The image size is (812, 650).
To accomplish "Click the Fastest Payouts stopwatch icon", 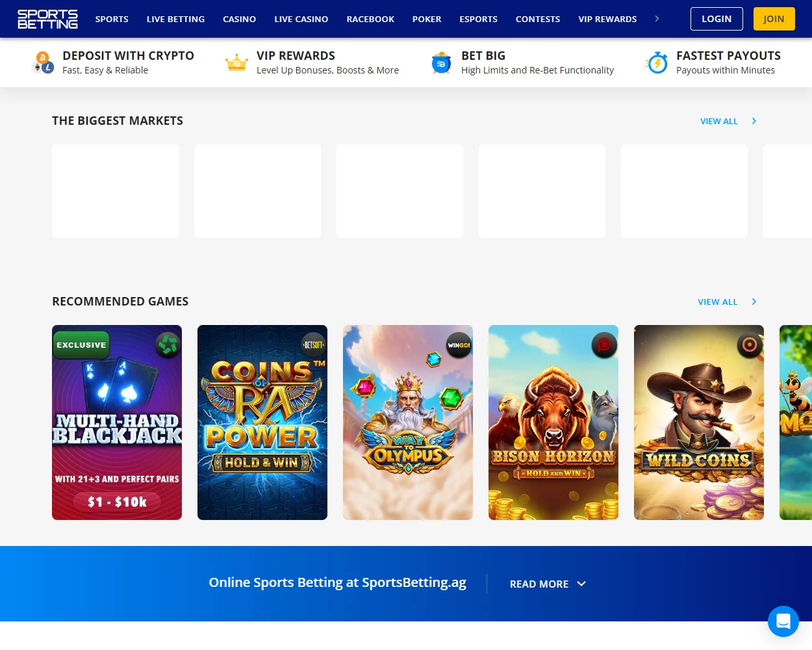I will [657, 63].
